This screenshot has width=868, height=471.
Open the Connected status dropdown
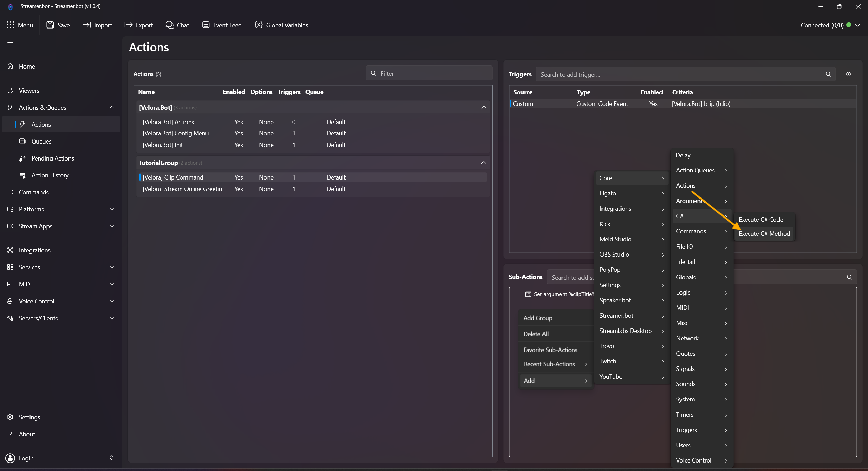858,25
